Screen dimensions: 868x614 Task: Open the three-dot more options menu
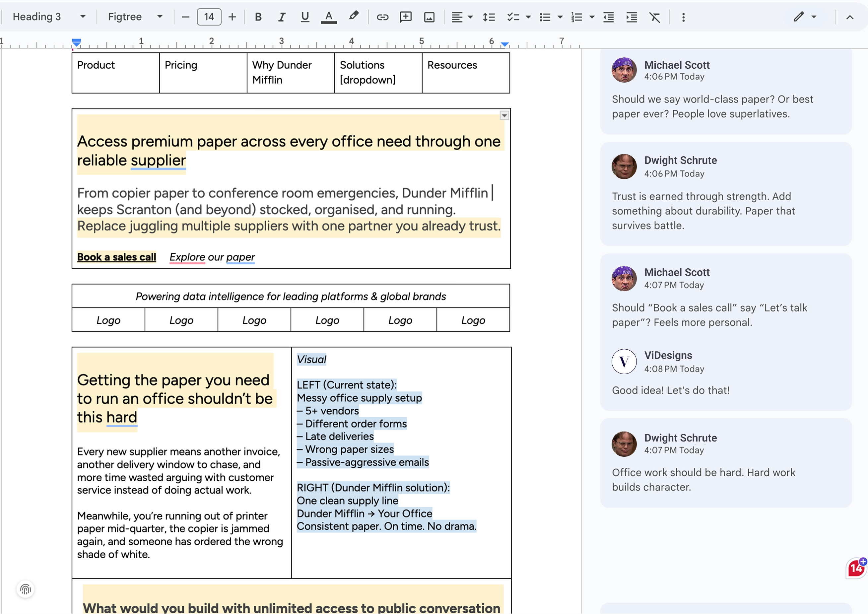[683, 17]
